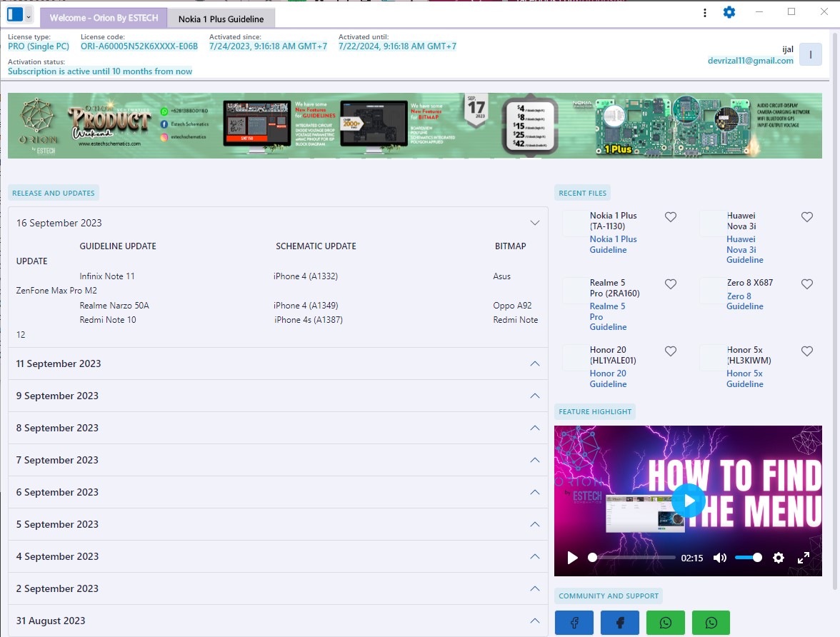Open video settings gear in player
Screen dimensions: 840x637
pyautogui.click(x=779, y=558)
